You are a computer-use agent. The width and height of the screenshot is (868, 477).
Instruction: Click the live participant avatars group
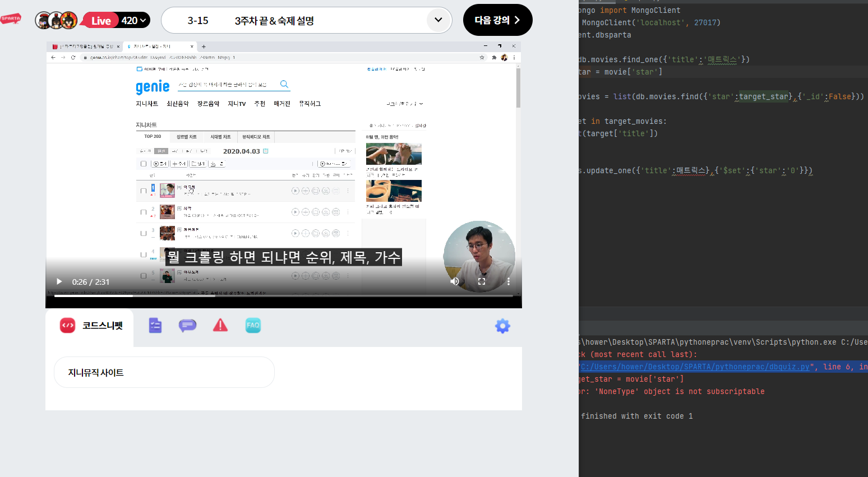click(56, 20)
